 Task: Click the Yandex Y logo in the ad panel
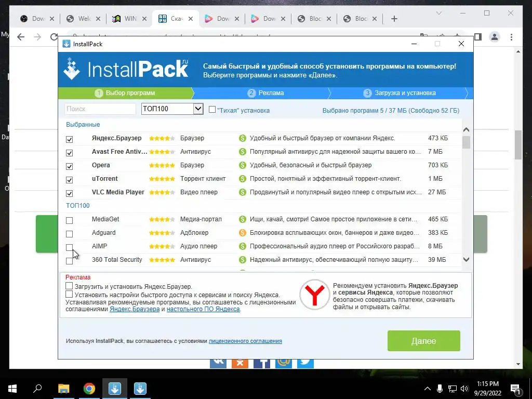[x=314, y=295]
